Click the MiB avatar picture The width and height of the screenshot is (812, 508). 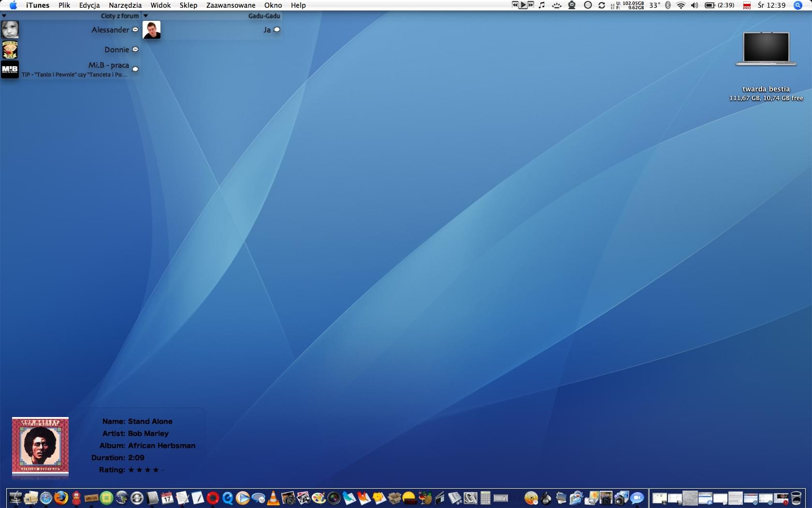pos(10,69)
